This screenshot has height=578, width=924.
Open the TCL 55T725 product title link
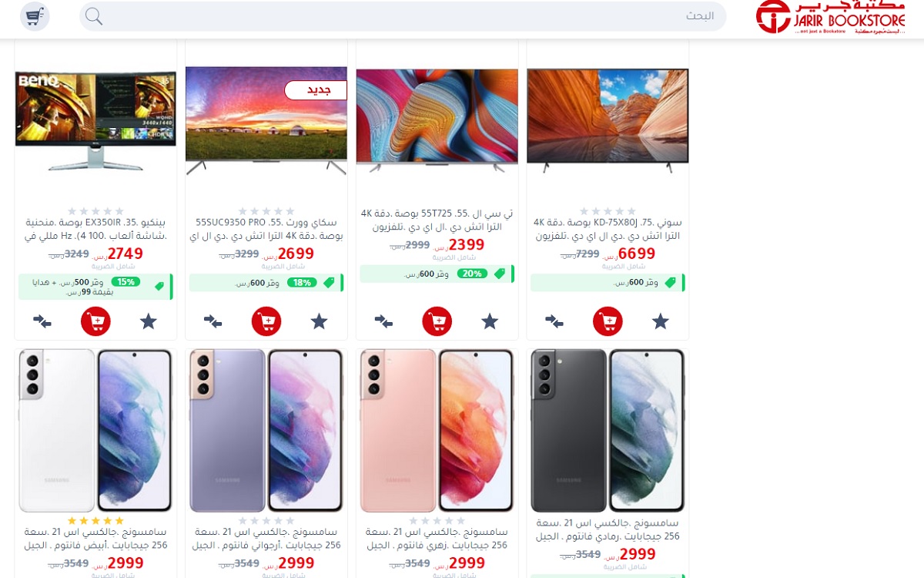coord(437,220)
